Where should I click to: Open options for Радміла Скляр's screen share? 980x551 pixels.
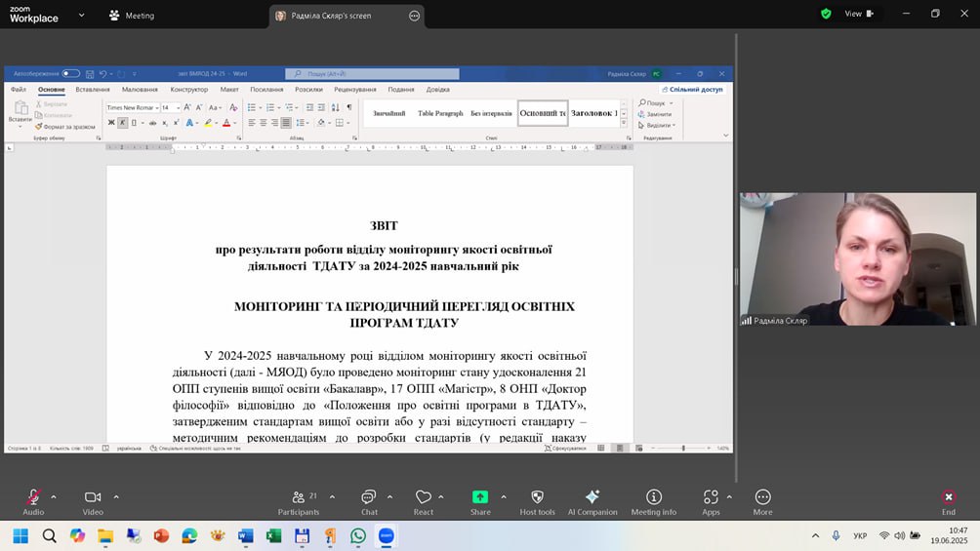[x=415, y=16]
